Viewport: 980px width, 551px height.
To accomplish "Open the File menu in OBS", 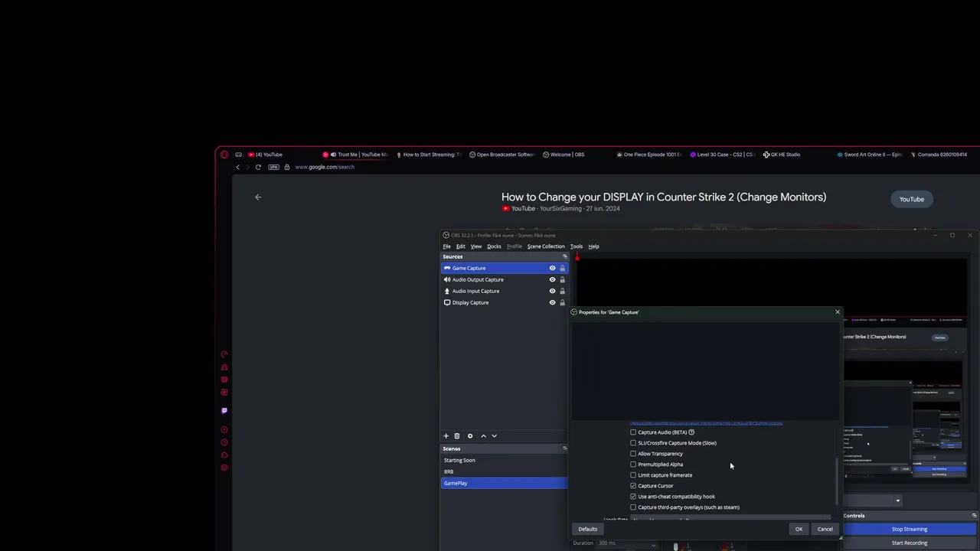I will (x=447, y=246).
